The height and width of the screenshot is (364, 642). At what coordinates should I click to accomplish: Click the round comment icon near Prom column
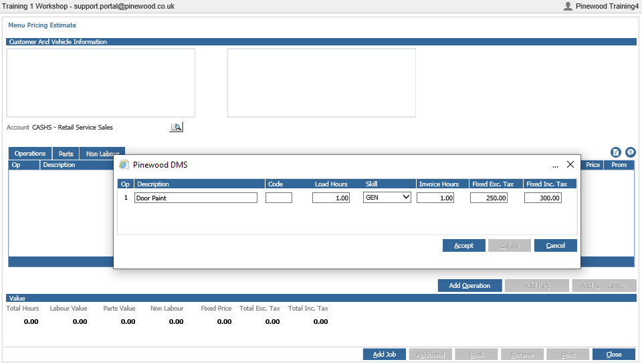pyautogui.click(x=631, y=152)
